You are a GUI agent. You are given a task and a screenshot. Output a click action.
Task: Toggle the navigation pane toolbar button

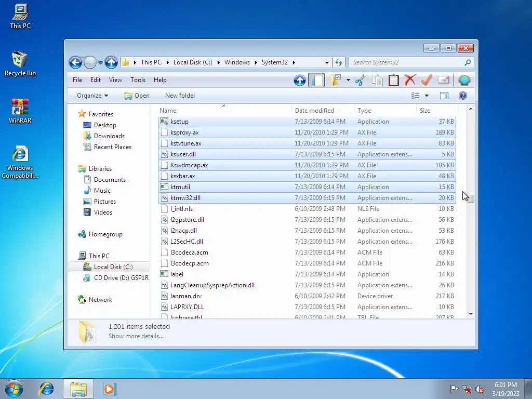click(x=316, y=81)
